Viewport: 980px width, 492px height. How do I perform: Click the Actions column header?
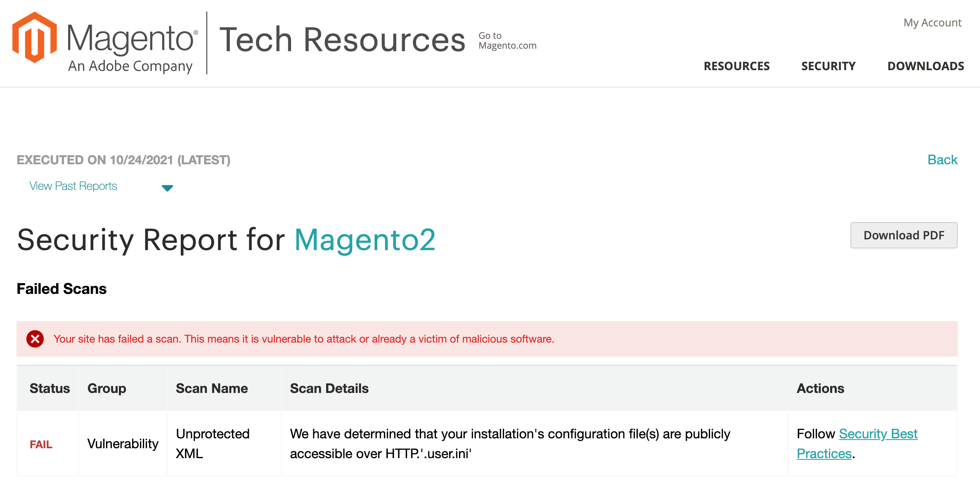(820, 388)
